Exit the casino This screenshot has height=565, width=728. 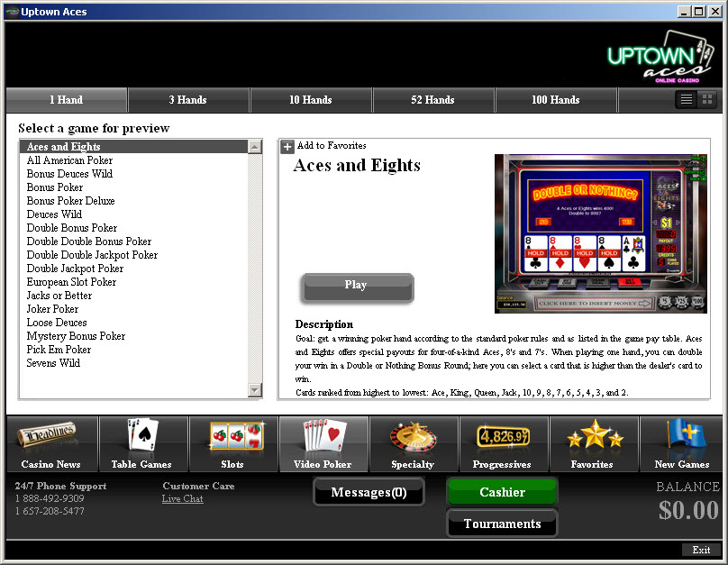701,550
